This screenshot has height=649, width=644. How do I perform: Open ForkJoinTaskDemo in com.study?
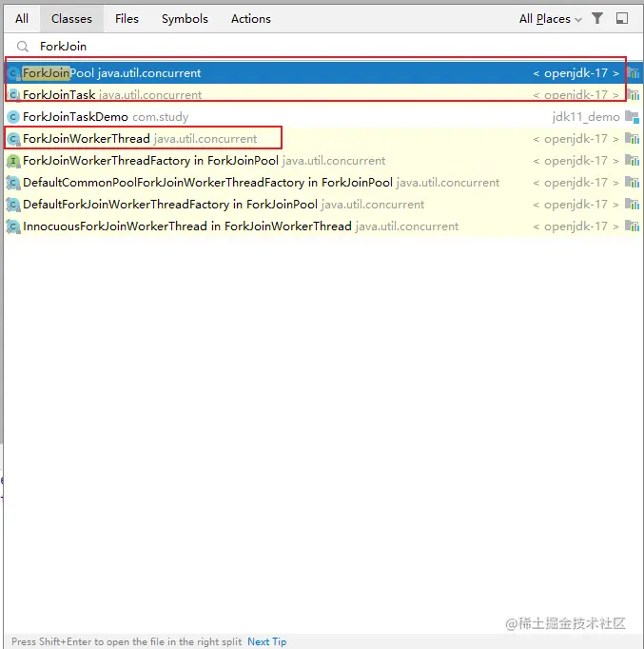[x=323, y=117]
